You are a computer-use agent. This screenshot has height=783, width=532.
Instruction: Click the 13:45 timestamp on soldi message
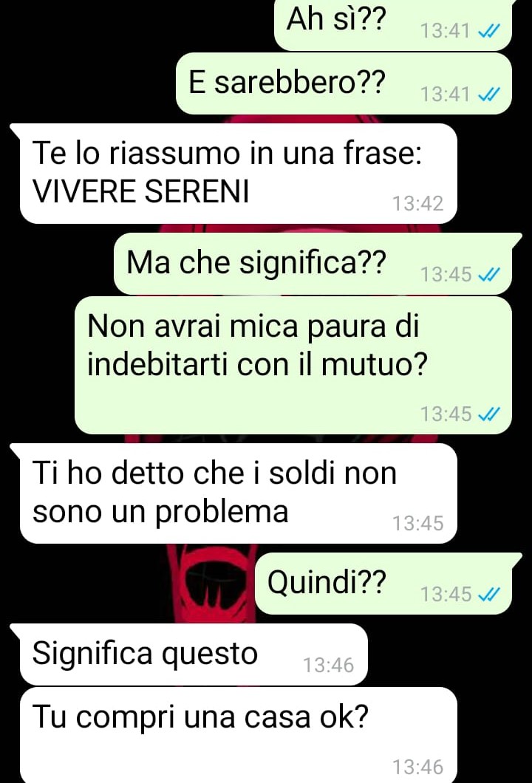(x=417, y=523)
